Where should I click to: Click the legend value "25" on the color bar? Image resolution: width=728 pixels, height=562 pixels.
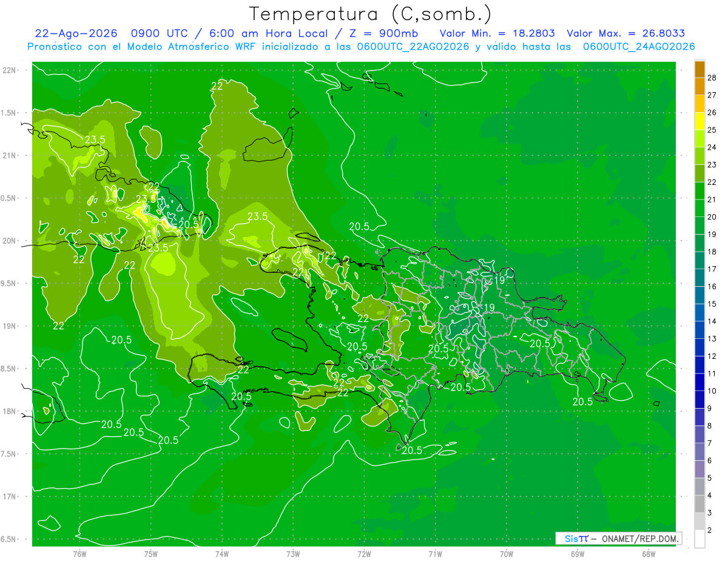(712, 130)
